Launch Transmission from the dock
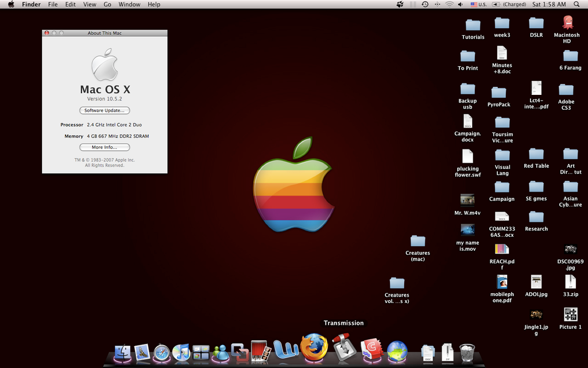Screen dimensions: 588x368 point(343,347)
